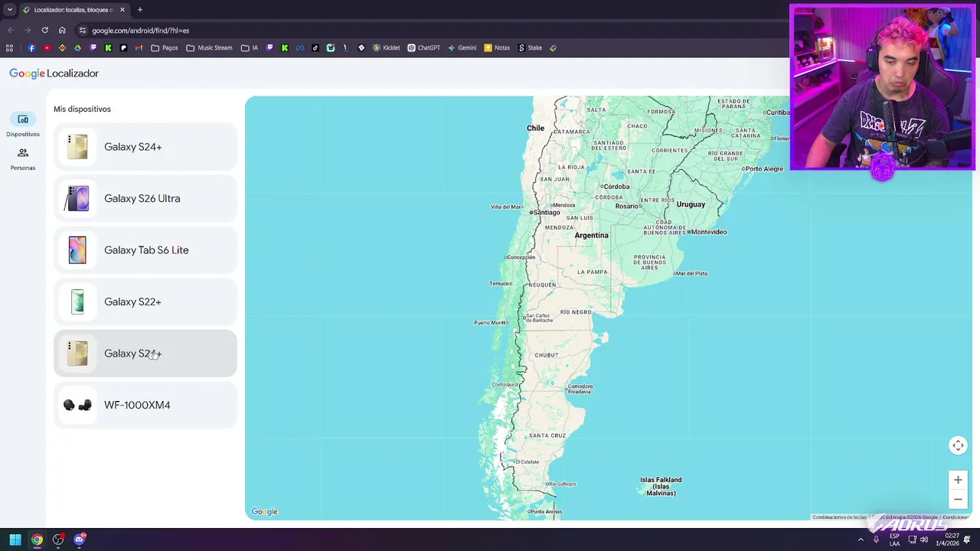This screenshot has width=980, height=551.
Task: Show hidden system tray icons
Action: [x=861, y=540]
